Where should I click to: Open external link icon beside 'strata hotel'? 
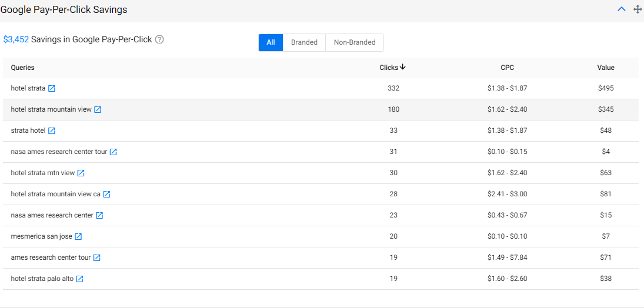coord(52,130)
